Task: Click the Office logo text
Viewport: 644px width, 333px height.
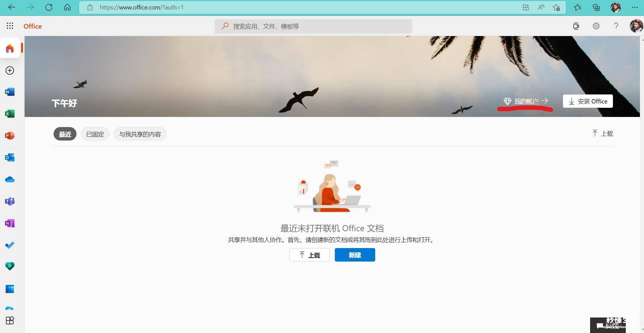Action: pos(33,26)
